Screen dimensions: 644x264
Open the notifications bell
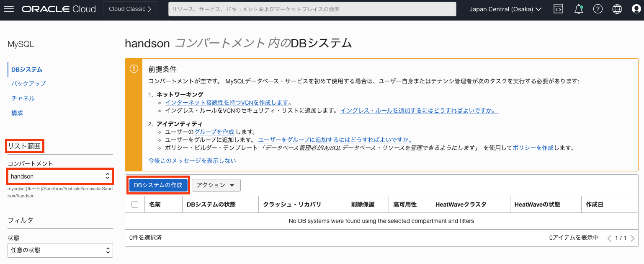579,9
